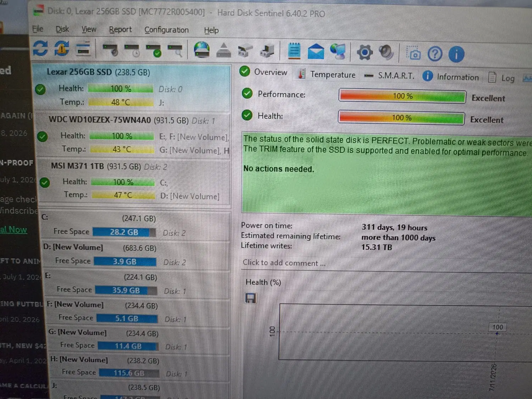Click the green status check for MSI M371

point(45,183)
